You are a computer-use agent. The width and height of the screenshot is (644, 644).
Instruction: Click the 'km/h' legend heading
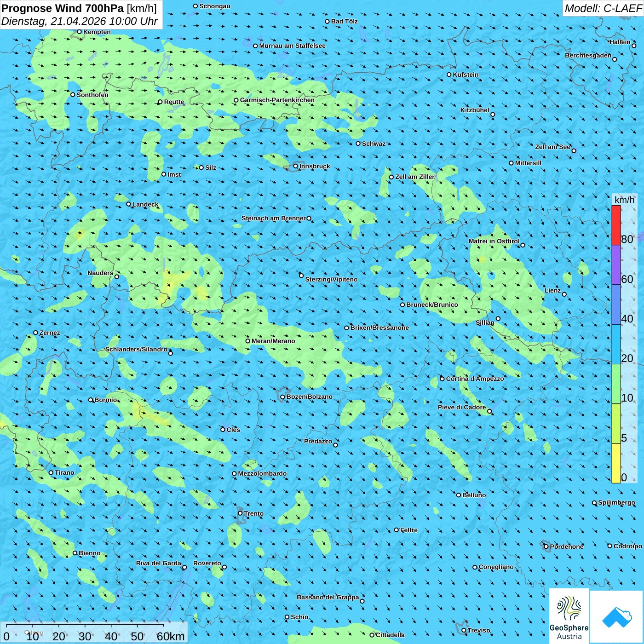(624, 200)
